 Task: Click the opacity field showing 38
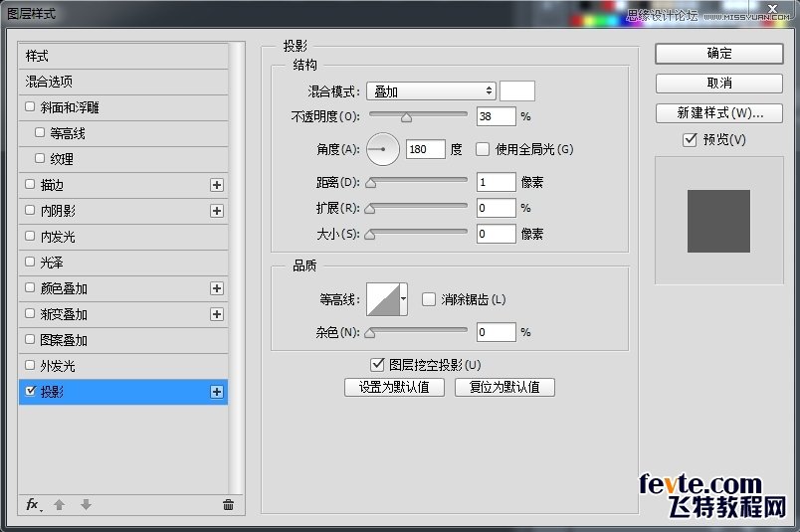coord(496,116)
